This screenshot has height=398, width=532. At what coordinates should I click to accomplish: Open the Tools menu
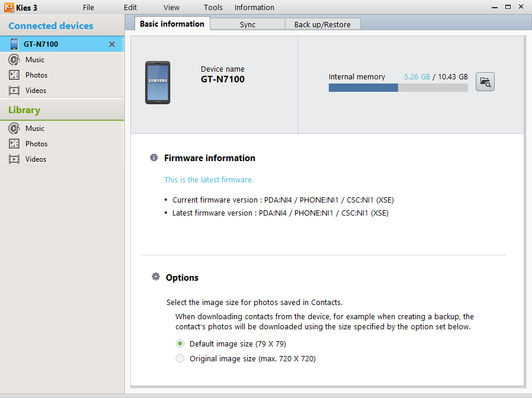(x=213, y=8)
